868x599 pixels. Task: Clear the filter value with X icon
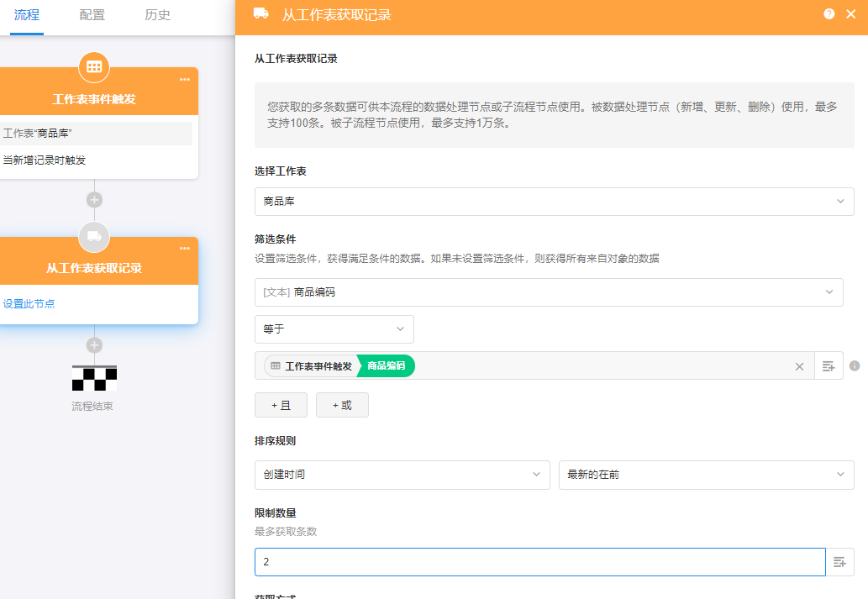pyautogui.click(x=799, y=366)
